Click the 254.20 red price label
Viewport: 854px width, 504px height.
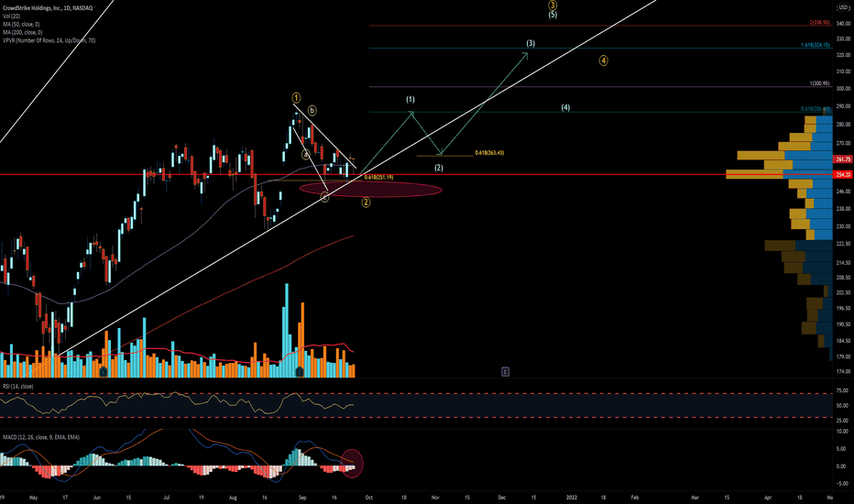pos(843,174)
